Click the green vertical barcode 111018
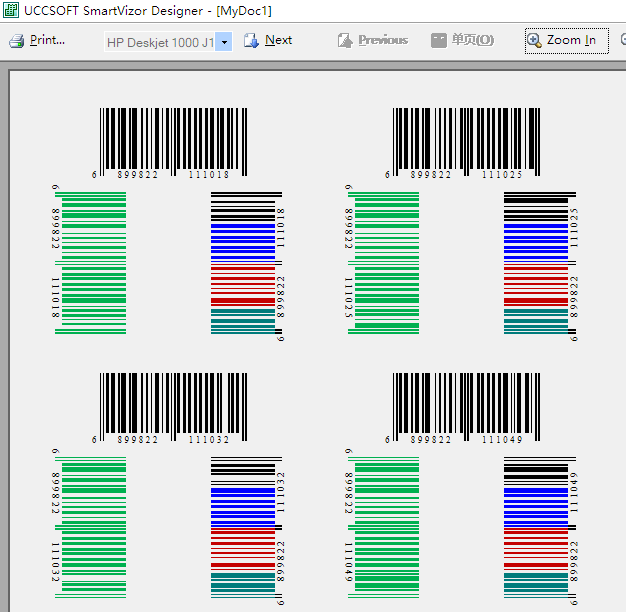Viewport: 626px width, 612px height. pos(89,261)
